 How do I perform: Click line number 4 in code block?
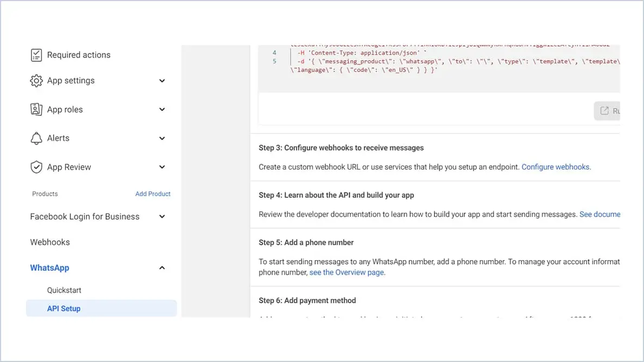point(274,53)
